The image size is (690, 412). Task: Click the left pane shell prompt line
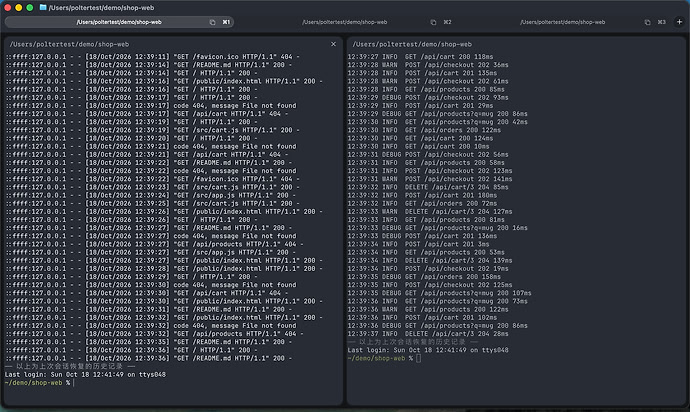(39, 383)
